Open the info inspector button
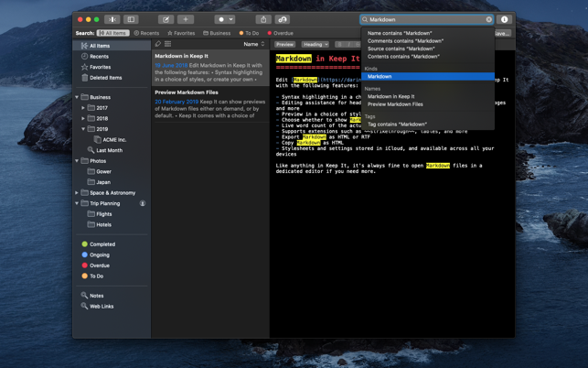 505,19
